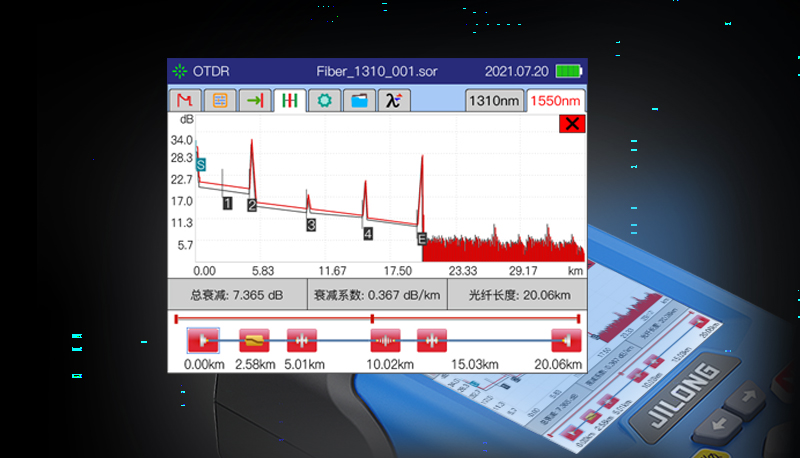The width and height of the screenshot is (800, 458).
Task: Click the middle handle on red span bar
Action: point(372,319)
